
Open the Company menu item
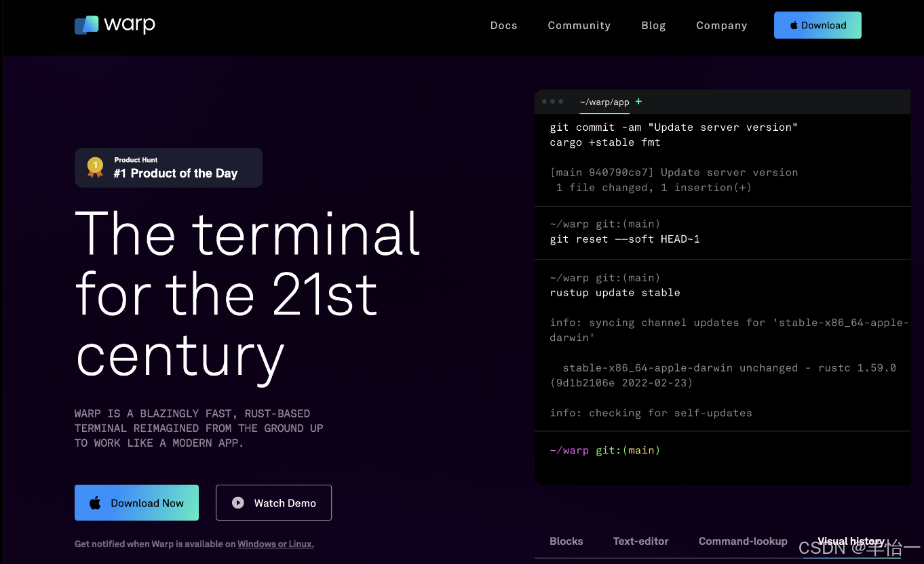[721, 26]
